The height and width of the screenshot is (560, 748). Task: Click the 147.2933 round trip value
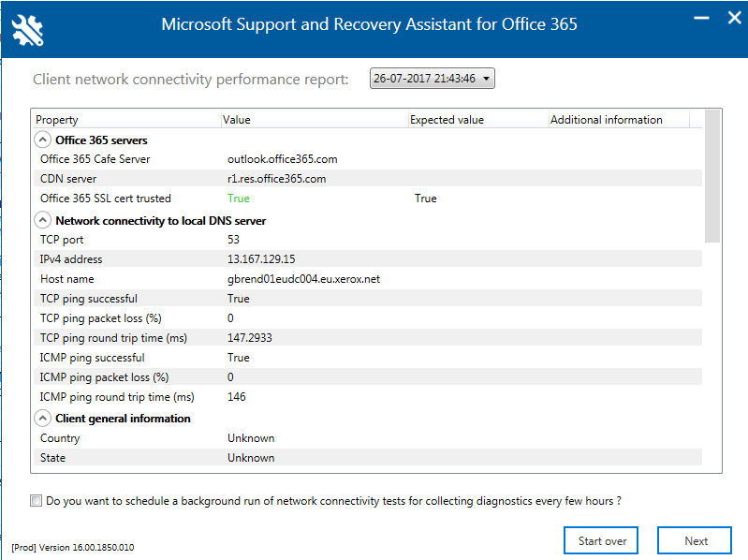coord(250,338)
